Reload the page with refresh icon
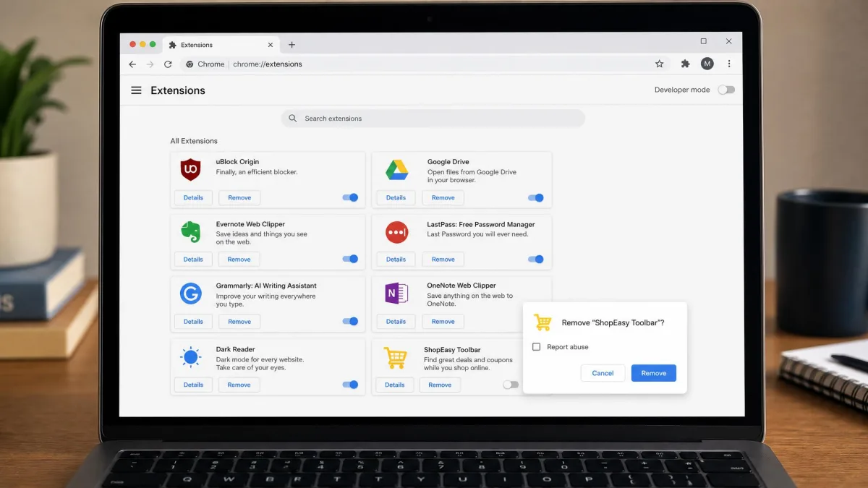 pyautogui.click(x=168, y=64)
